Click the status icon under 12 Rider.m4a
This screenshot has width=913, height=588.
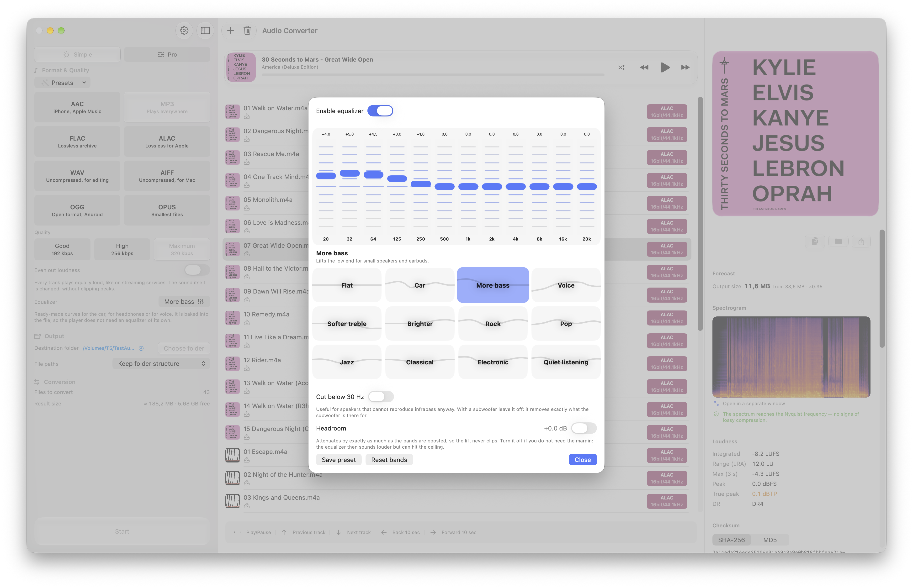247,368
